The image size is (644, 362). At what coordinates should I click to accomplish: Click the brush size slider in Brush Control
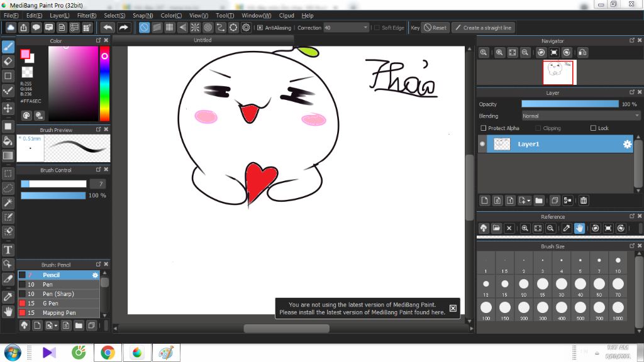[54, 184]
